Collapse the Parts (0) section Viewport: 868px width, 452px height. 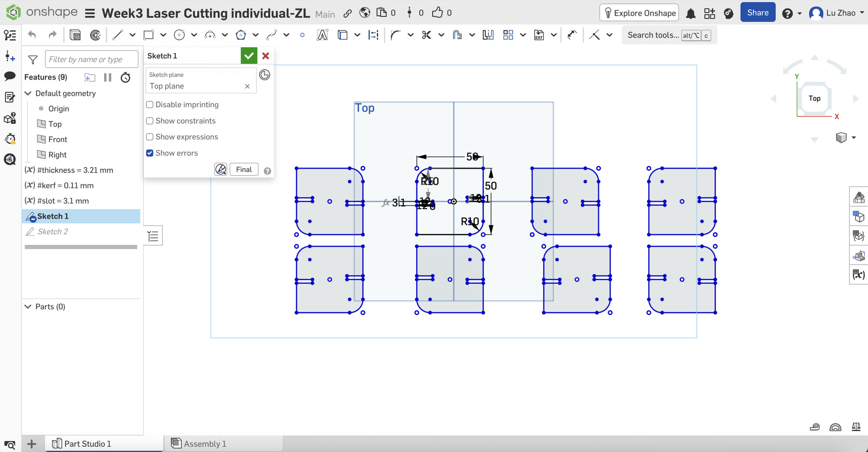pyautogui.click(x=28, y=306)
